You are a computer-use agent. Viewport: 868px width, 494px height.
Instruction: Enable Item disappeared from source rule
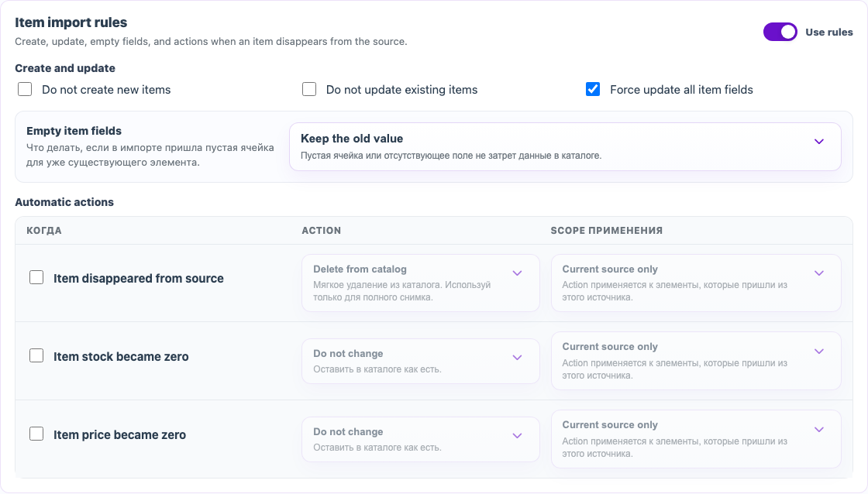[x=36, y=277]
